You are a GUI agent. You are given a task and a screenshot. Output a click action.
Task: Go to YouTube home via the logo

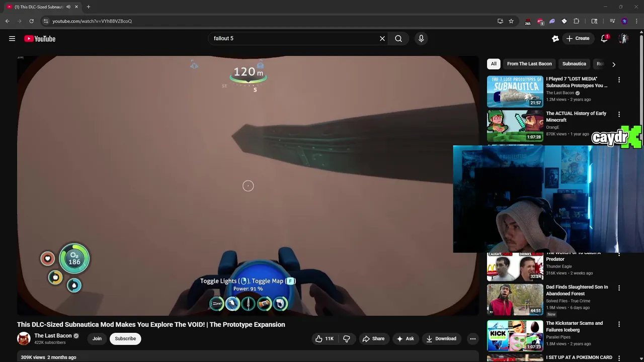click(40, 39)
